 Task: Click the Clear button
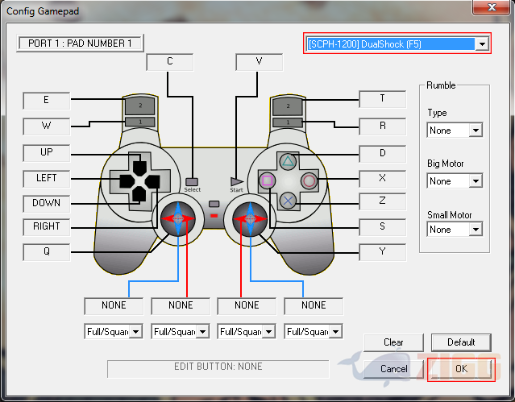pyautogui.click(x=394, y=342)
